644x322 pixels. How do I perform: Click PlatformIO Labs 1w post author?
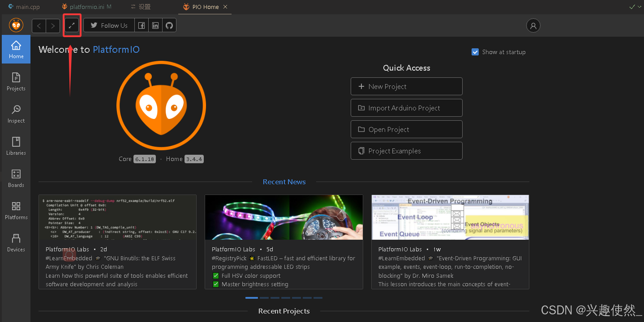point(400,249)
